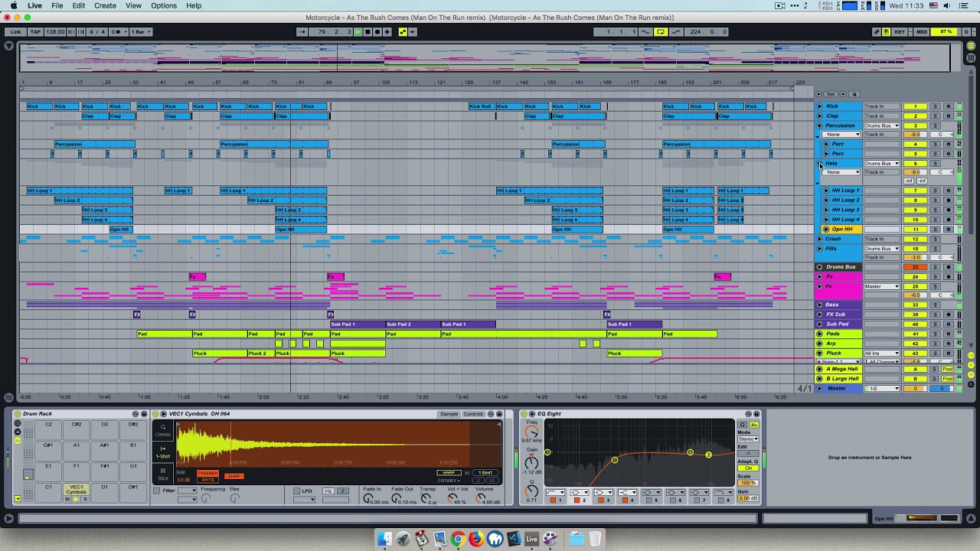Click the Set locator button

pos(831,94)
